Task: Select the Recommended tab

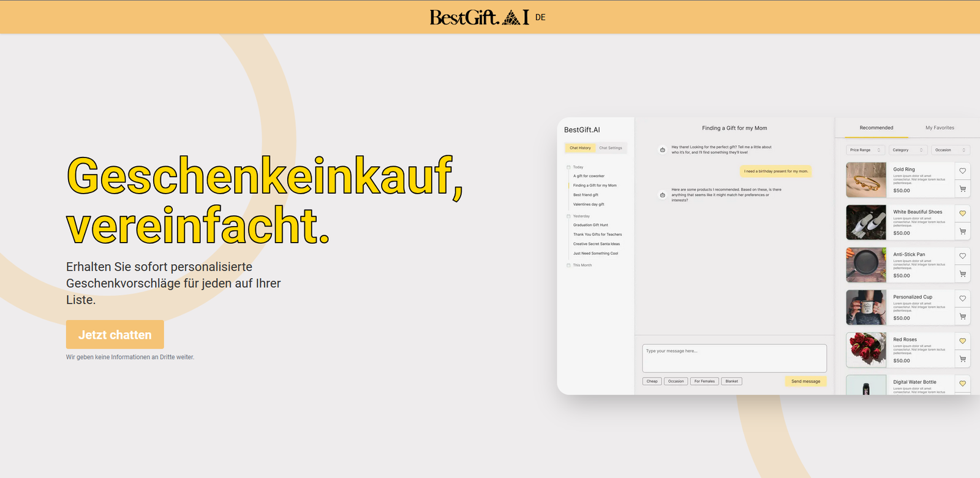Action: (x=876, y=127)
